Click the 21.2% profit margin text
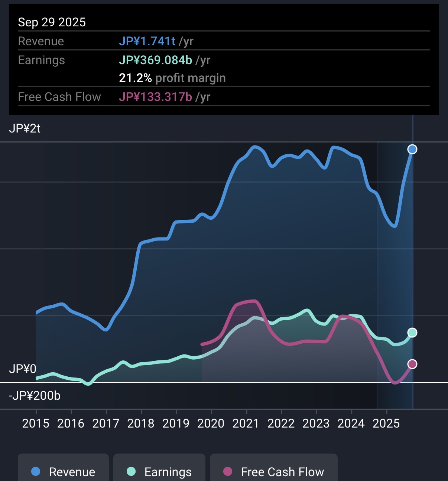448x481 pixels. click(x=172, y=78)
